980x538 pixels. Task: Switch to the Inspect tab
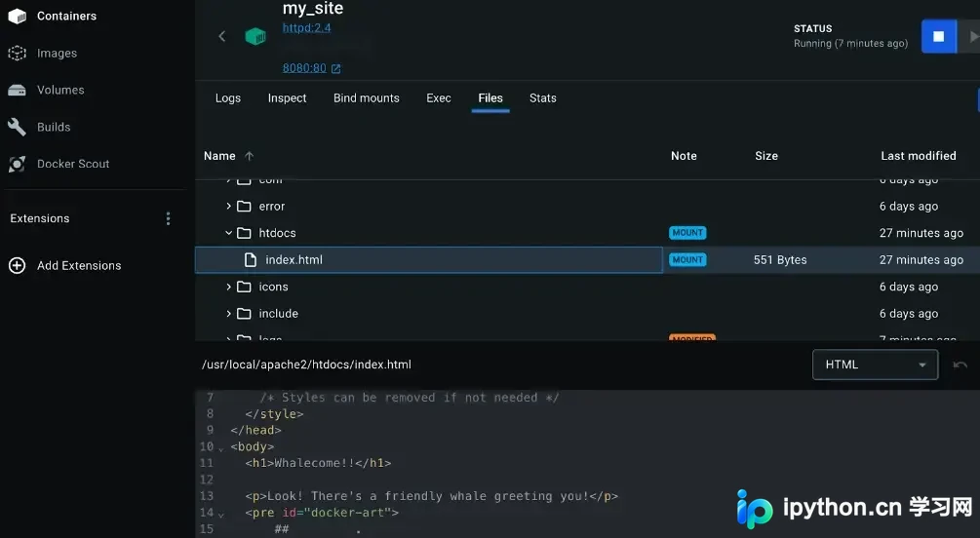(287, 98)
